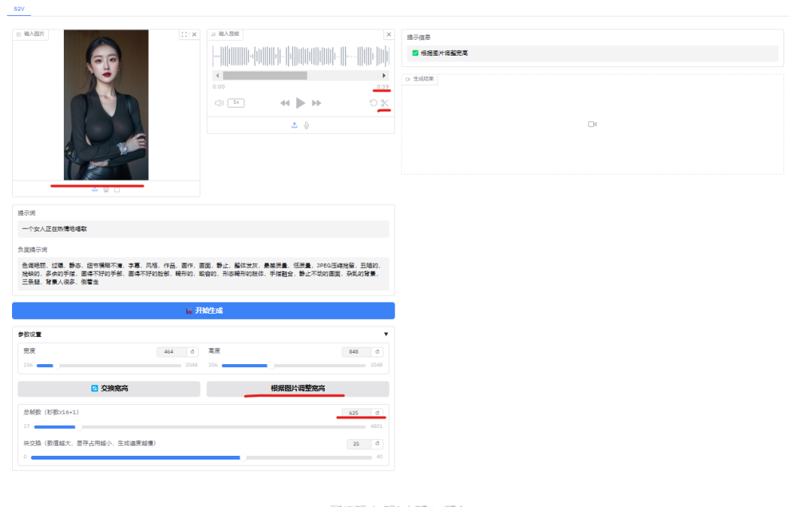
Task: Click the portrait image preview
Action: (x=106, y=105)
